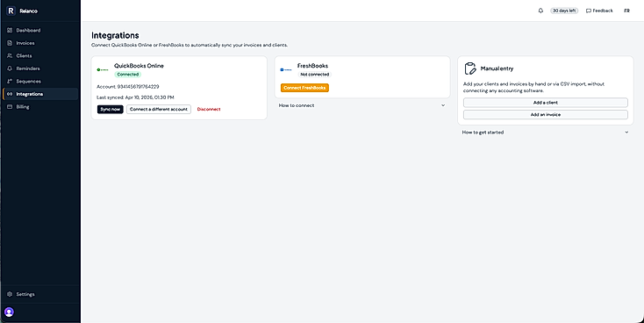The height and width of the screenshot is (323, 644).
Task: Click the Manual entry clipboard icon
Action: point(470,68)
